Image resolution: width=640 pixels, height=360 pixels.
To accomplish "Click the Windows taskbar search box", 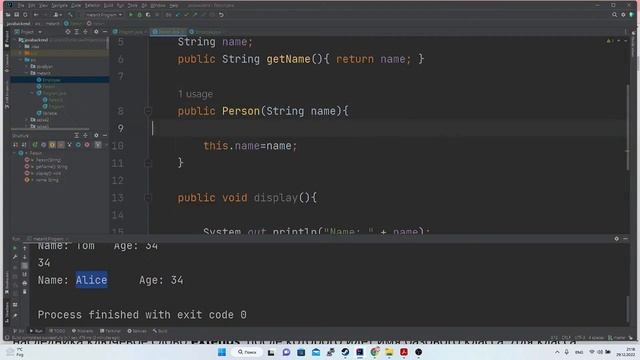I will click(x=247, y=352).
